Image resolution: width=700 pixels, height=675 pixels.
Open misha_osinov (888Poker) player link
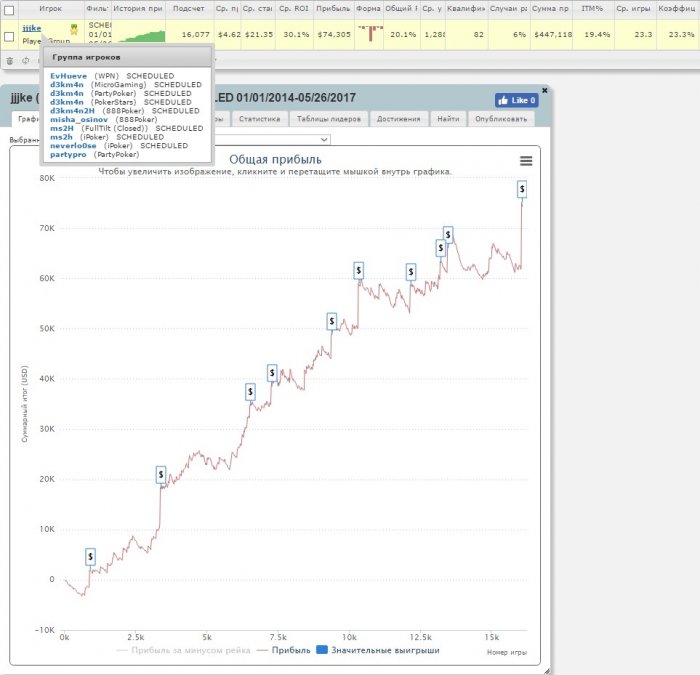[79, 120]
